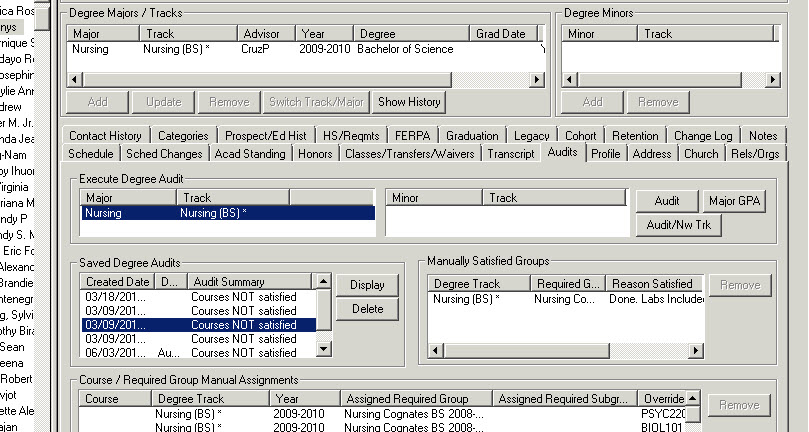Select the FERPA tab
Viewport: 809px width, 432px height.
(x=408, y=136)
